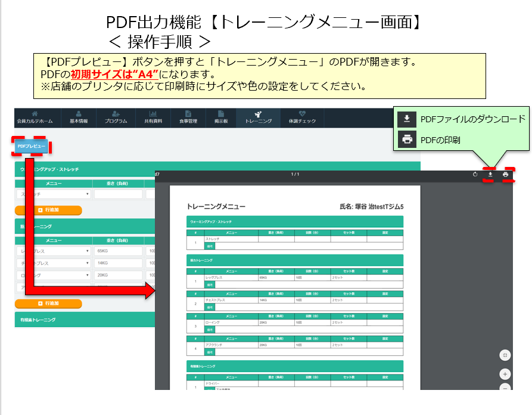
Task: Click the fit-to-page round button
Action: point(505,355)
